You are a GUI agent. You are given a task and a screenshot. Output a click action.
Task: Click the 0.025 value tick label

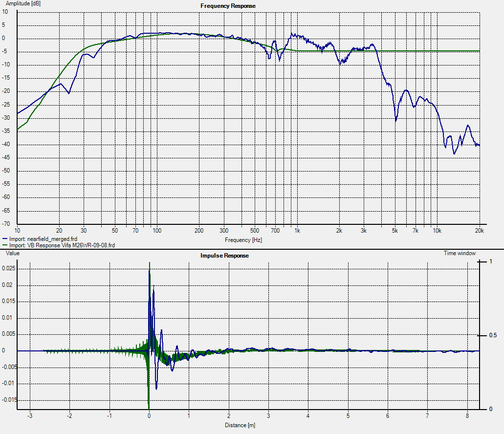(x=8, y=268)
